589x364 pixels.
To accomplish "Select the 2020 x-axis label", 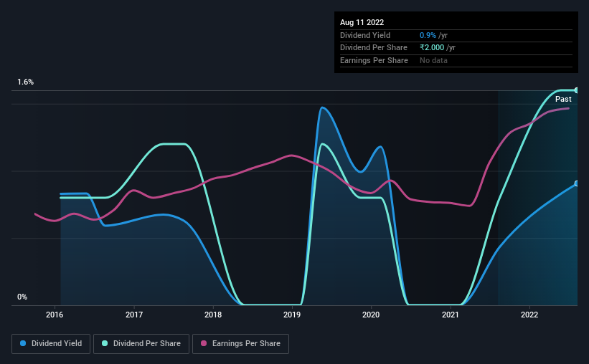I will pos(371,315).
